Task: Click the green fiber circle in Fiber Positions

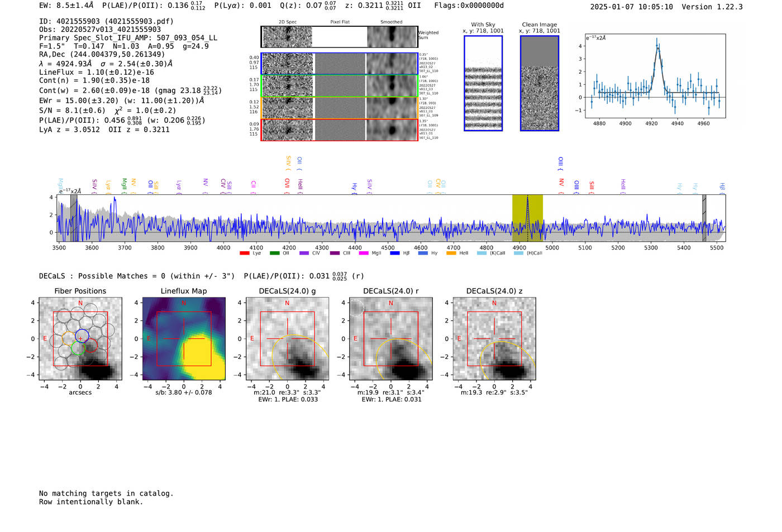Action: (78, 348)
